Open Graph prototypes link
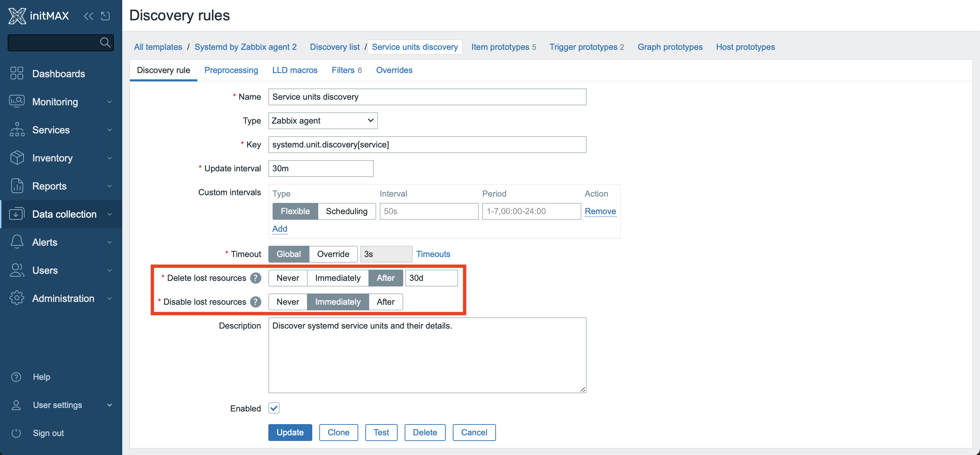Screen dimensions: 980x455 pyautogui.click(x=670, y=47)
